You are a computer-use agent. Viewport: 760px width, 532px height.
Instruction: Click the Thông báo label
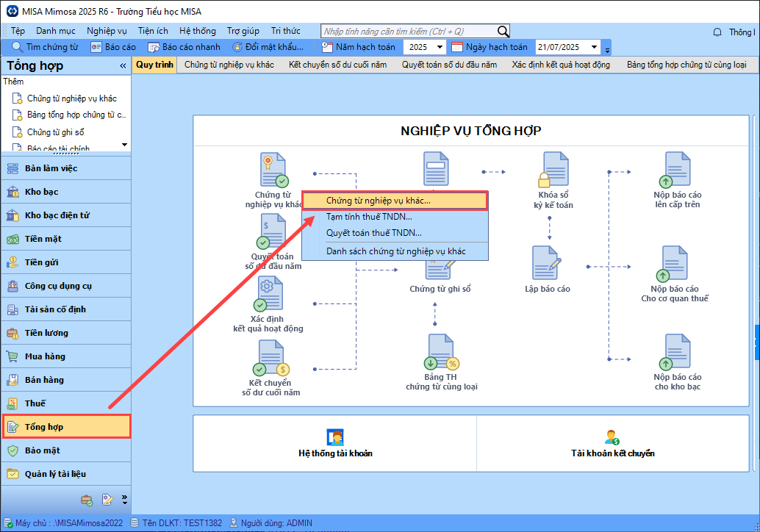pos(742,32)
